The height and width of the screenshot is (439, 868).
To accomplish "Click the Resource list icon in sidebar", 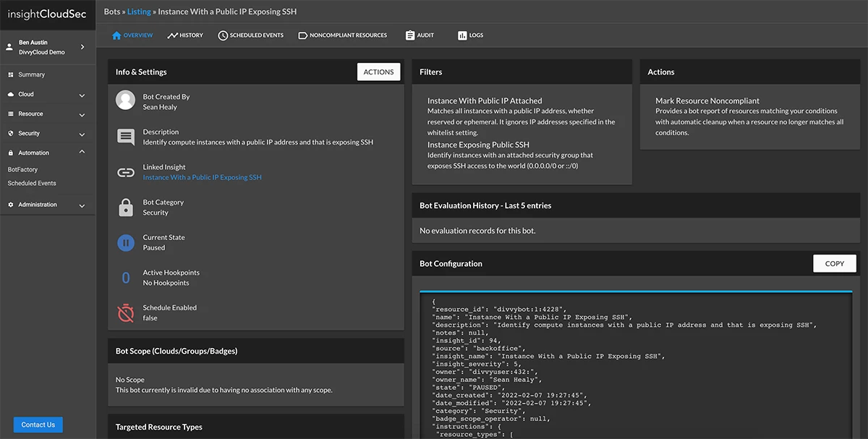I will pos(11,114).
